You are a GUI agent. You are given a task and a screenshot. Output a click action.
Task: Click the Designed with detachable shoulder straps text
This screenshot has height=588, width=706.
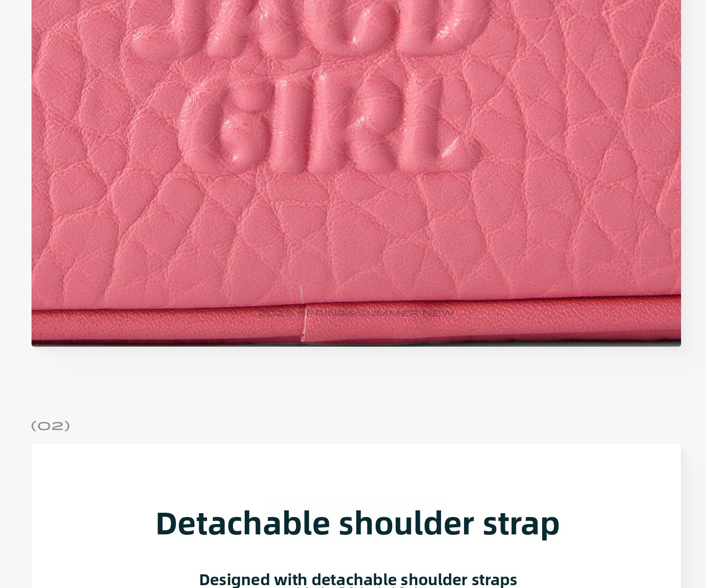(x=358, y=579)
